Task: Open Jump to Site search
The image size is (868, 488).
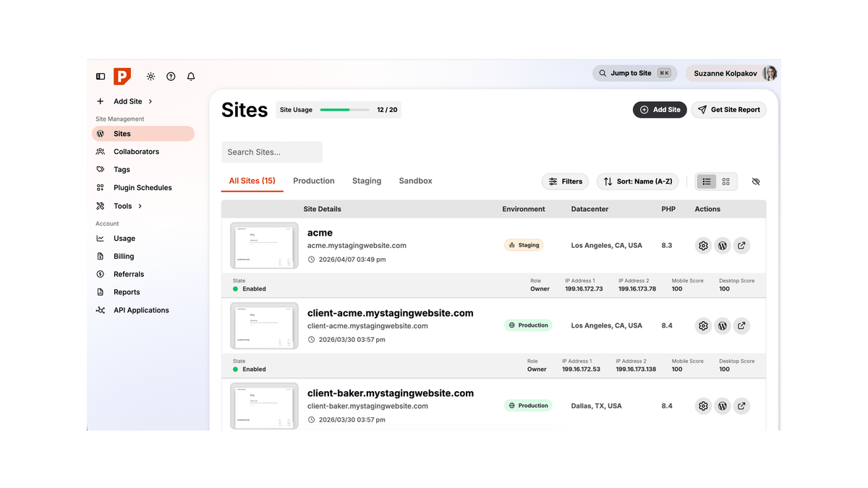Action: click(x=634, y=73)
